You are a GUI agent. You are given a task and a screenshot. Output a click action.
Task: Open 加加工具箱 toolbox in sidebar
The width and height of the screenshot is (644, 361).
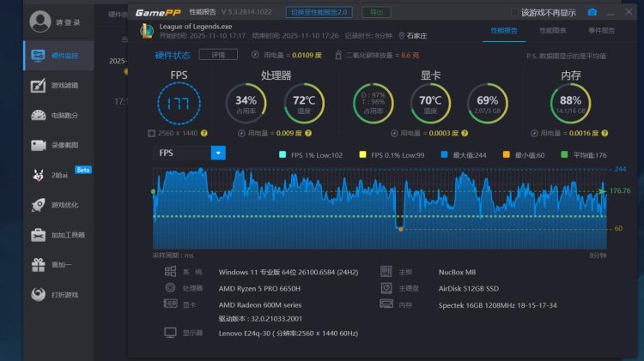pos(59,235)
